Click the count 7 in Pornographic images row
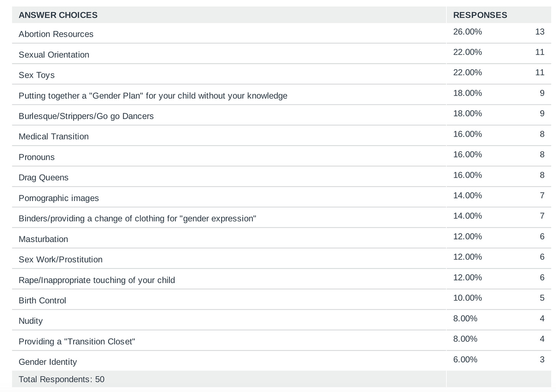Screen dimensions: 556x392 coord(542,195)
